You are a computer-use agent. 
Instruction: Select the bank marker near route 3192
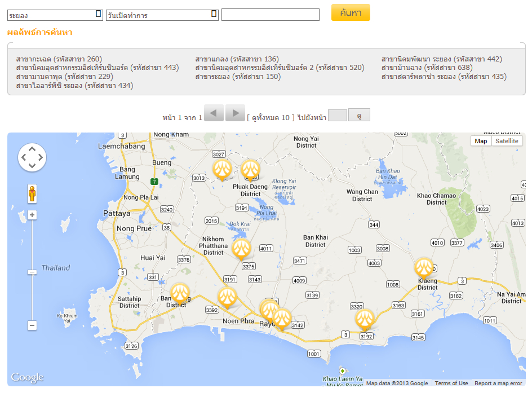tap(365, 319)
